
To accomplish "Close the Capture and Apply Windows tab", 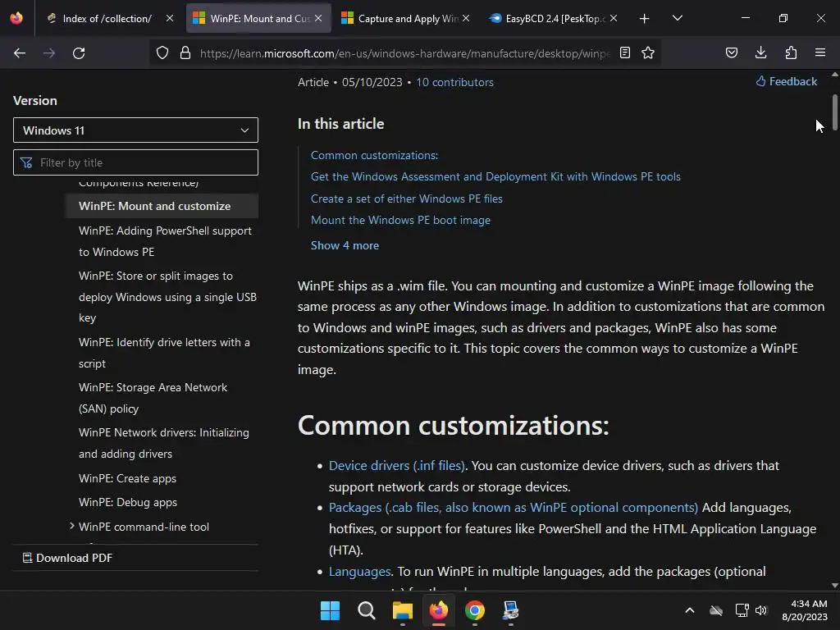I will pyautogui.click(x=466, y=18).
